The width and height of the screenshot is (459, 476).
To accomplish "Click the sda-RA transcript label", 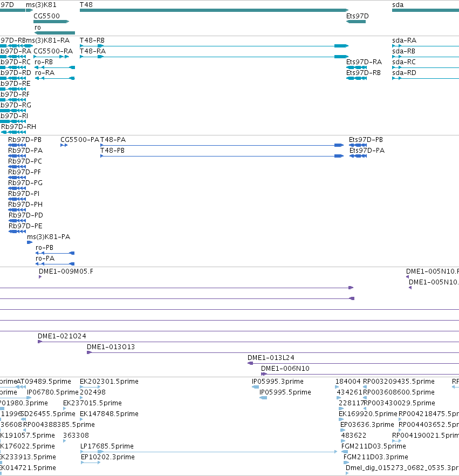I will coord(405,40).
